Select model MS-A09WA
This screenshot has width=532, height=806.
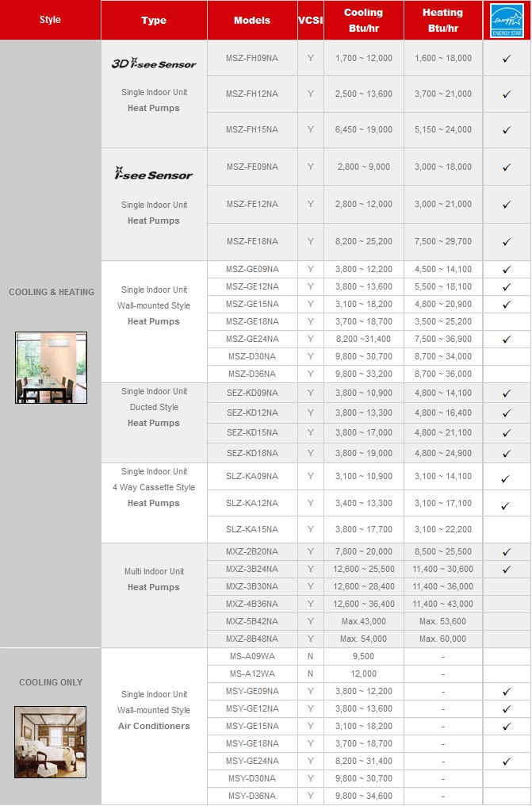point(252,657)
